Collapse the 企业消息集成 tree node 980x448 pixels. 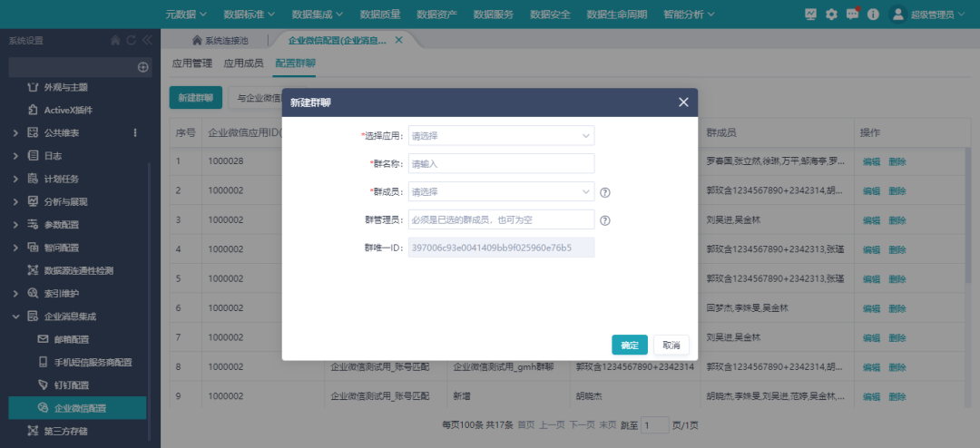15,317
